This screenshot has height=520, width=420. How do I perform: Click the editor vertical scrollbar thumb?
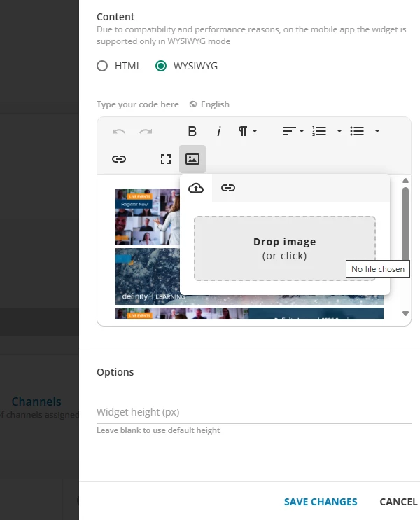405,224
